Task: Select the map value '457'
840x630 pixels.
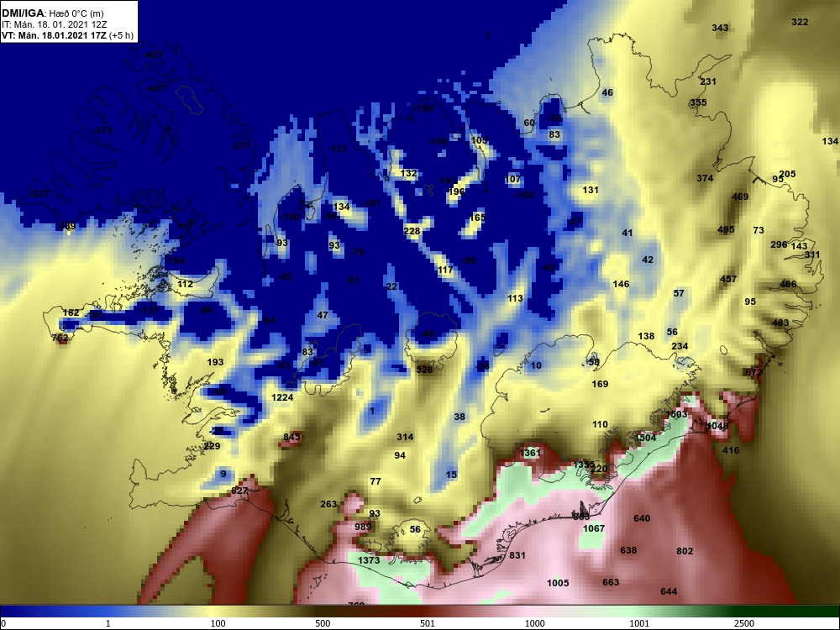Action: click(728, 279)
